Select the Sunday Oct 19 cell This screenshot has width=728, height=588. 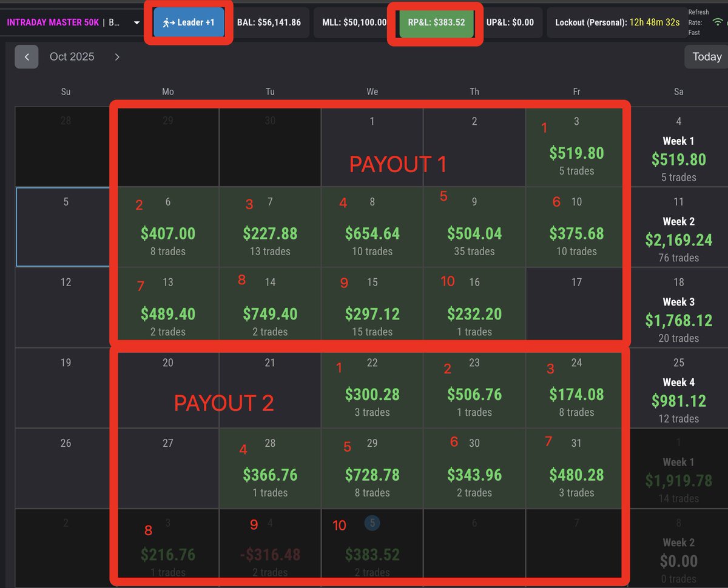pyautogui.click(x=66, y=388)
